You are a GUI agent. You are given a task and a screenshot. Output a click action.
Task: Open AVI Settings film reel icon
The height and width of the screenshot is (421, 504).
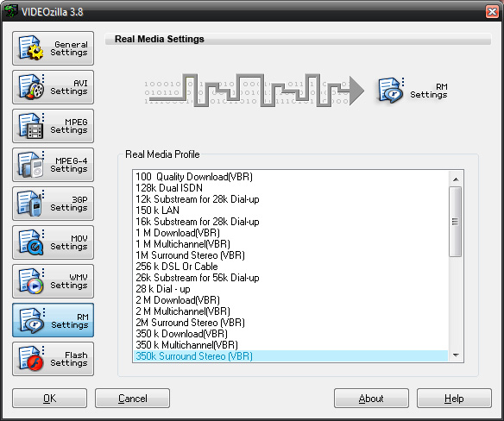pyautogui.click(x=31, y=87)
